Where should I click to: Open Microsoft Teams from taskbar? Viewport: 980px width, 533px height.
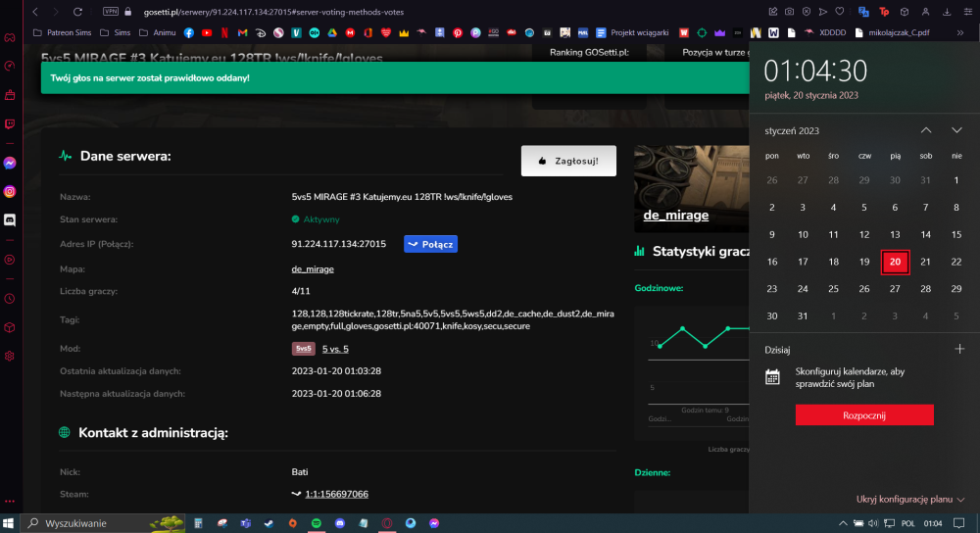[246, 523]
